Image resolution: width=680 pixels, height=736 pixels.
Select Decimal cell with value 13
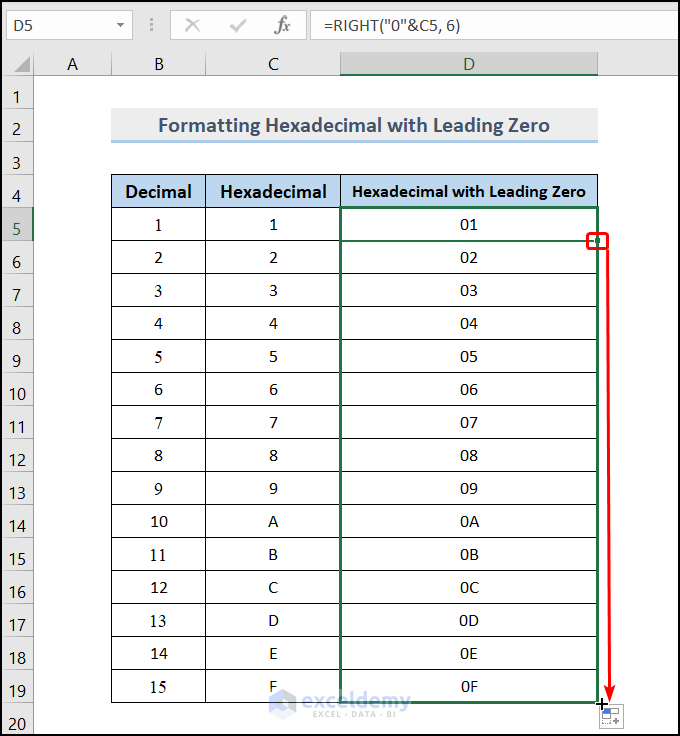point(159,621)
